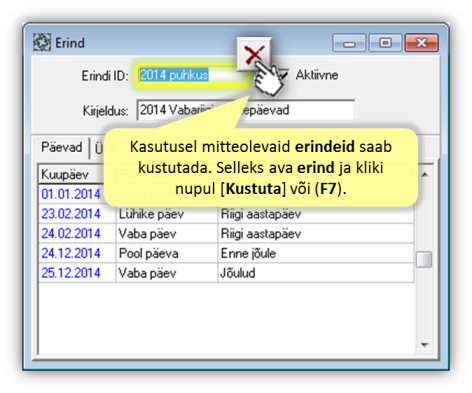Select date cell 01.01.2014
Screen dimensions: 472x393
(71, 194)
